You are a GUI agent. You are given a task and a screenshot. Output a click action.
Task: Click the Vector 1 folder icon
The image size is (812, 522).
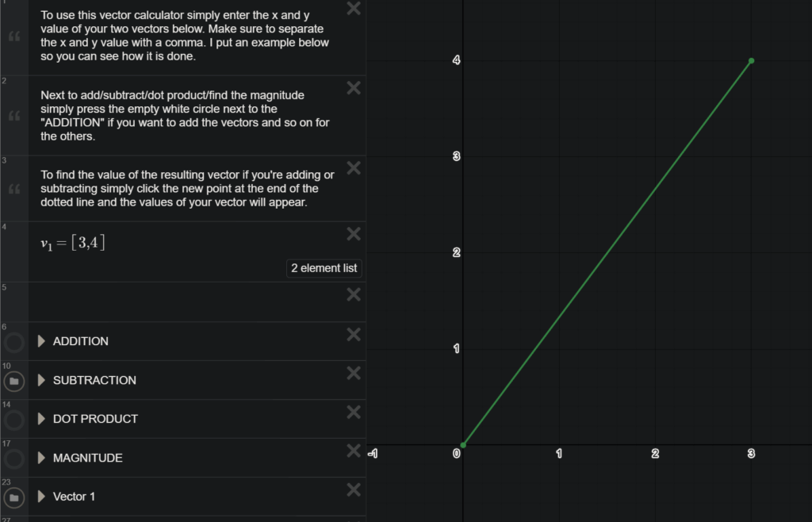click(x=14, y=497)
